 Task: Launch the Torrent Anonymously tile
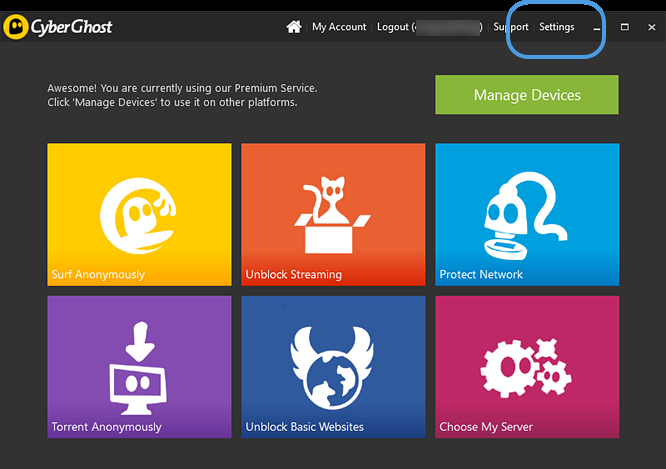click(x=139, y=367)
